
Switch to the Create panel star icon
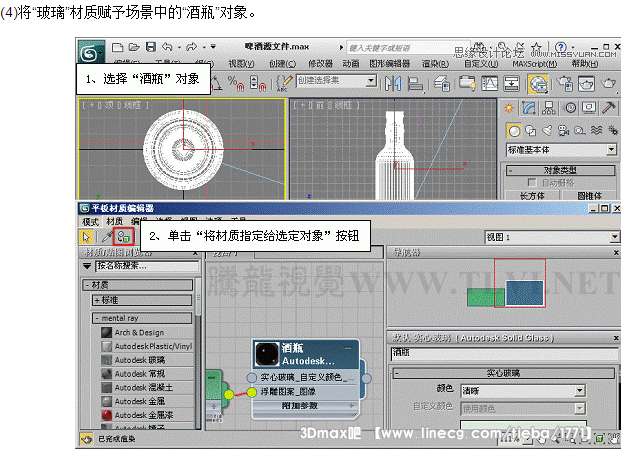point(509,108)
